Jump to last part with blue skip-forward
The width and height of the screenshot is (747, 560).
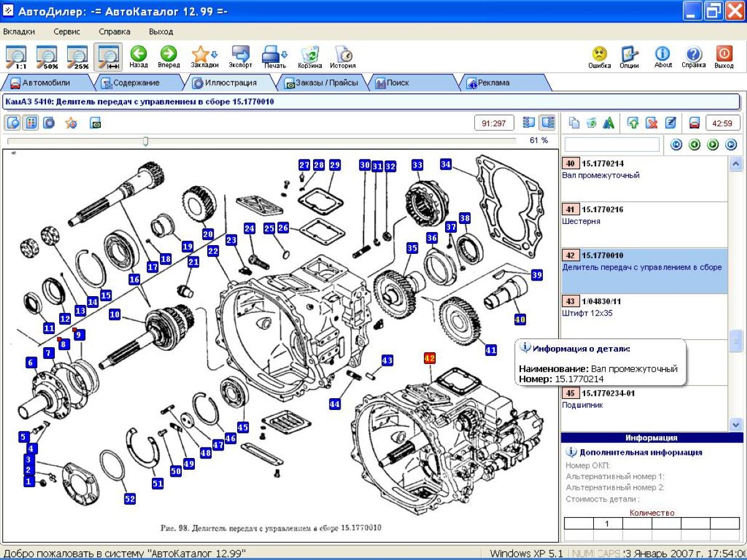[x=731, y=145]
